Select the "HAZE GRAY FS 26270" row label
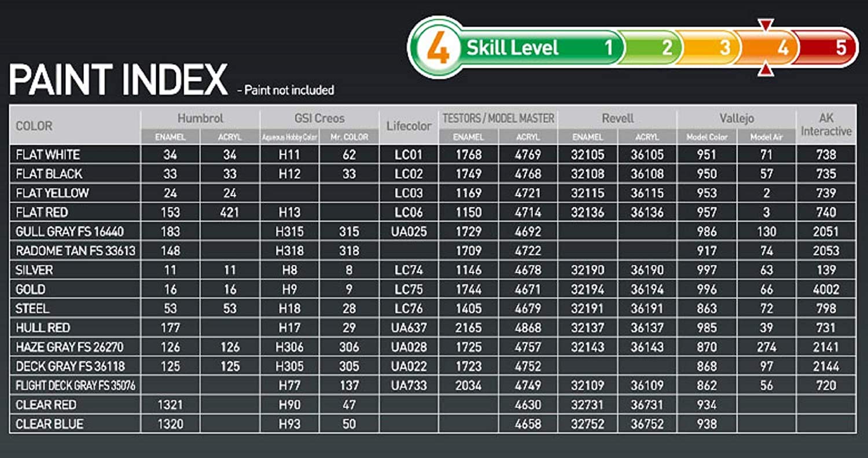 [69, 347]
